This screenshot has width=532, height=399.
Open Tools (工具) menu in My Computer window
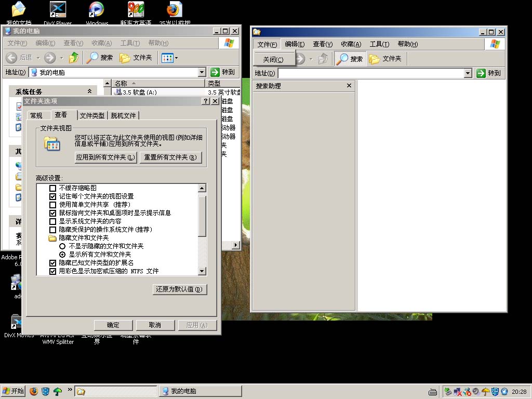click(x=130, y=43)
